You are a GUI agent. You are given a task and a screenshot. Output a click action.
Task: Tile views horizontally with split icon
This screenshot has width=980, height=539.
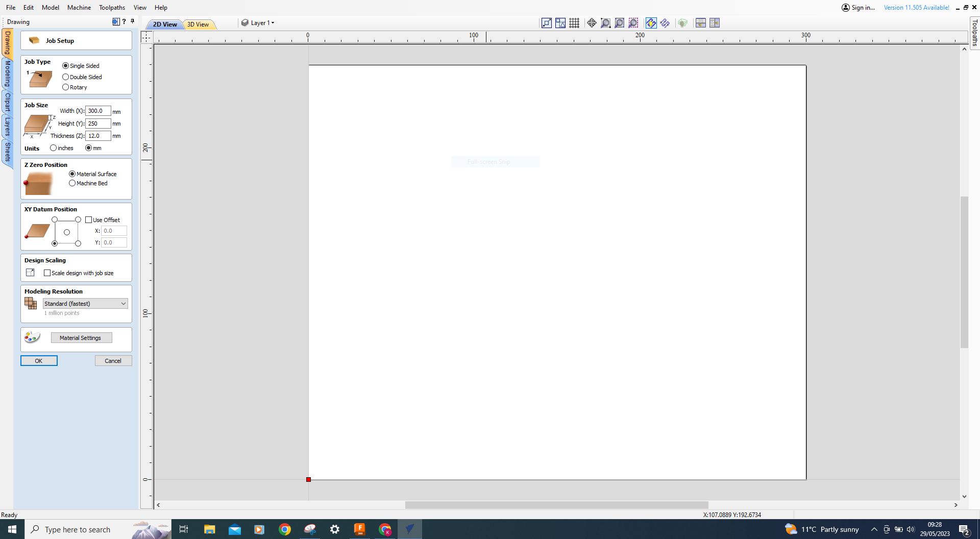click(701, 23)
